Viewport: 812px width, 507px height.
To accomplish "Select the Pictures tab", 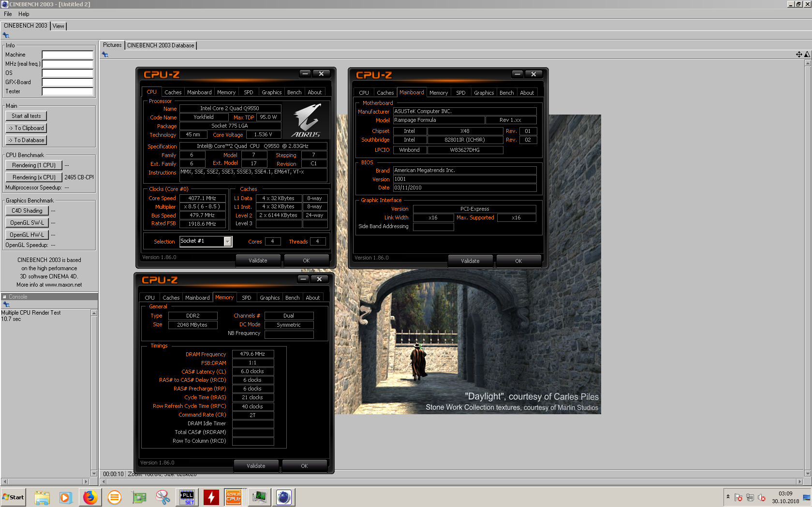I will point(112,45).
